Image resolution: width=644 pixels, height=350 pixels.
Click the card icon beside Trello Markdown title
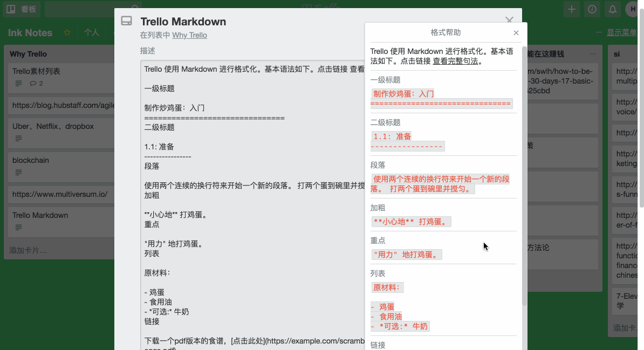(127, 21)
